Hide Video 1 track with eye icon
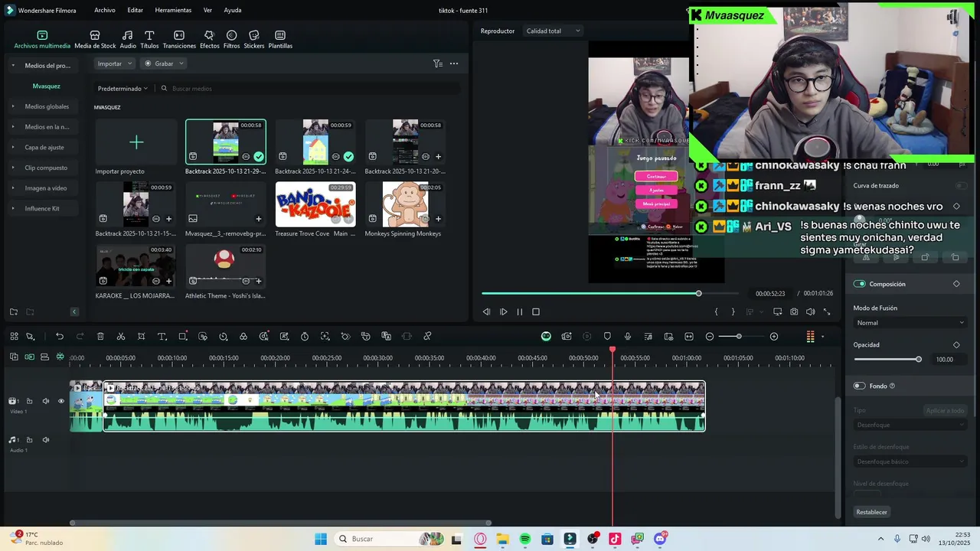 pos(61,401)
